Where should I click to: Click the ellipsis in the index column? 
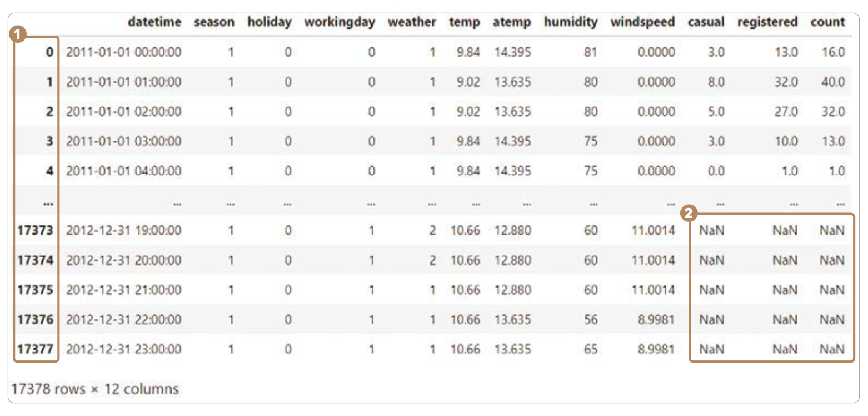click(x=48, y=204)
